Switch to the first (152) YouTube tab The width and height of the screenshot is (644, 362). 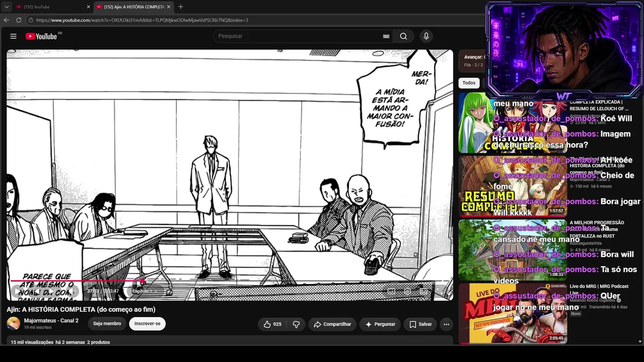(x=52, y=7)
